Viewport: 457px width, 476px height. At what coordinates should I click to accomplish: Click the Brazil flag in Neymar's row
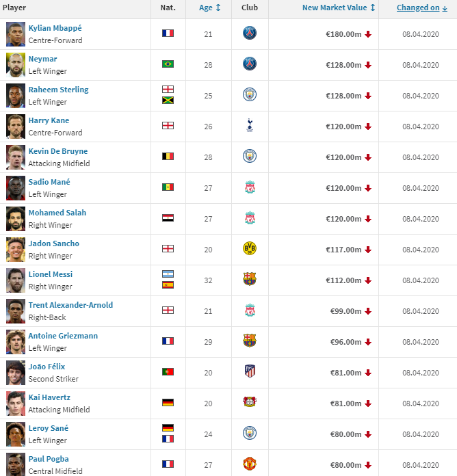168,64
